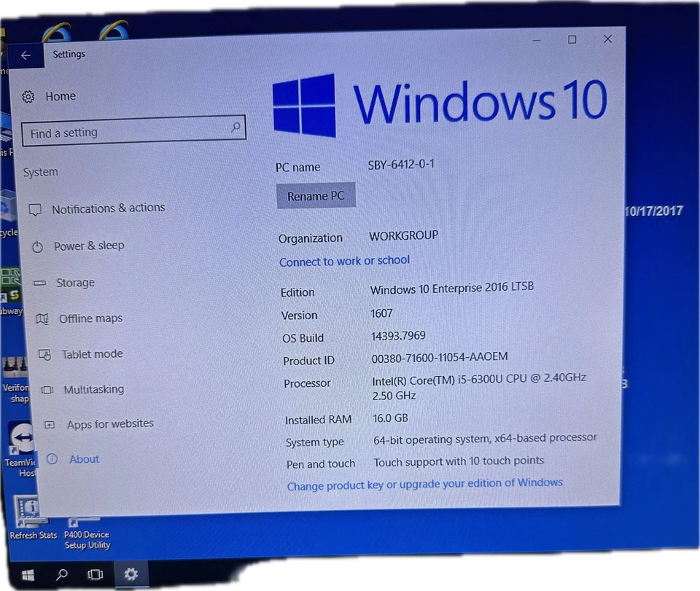Click the About info icon
This screenshot has width=700, height=591.
point(52,459)
